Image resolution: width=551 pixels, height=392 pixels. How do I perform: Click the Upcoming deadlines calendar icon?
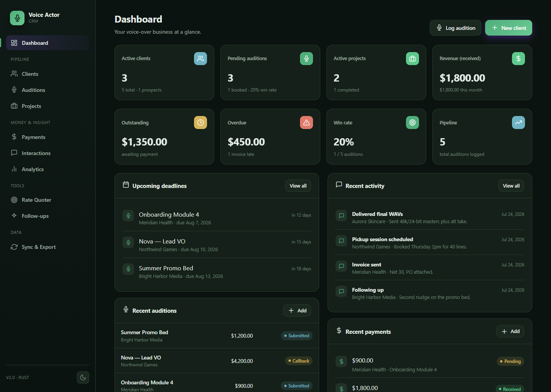(x=126, y=185)
